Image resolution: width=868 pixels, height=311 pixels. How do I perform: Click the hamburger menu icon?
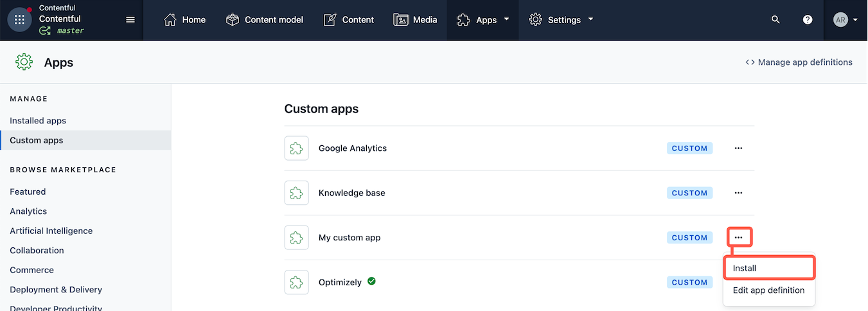click(x=130, y=20)
